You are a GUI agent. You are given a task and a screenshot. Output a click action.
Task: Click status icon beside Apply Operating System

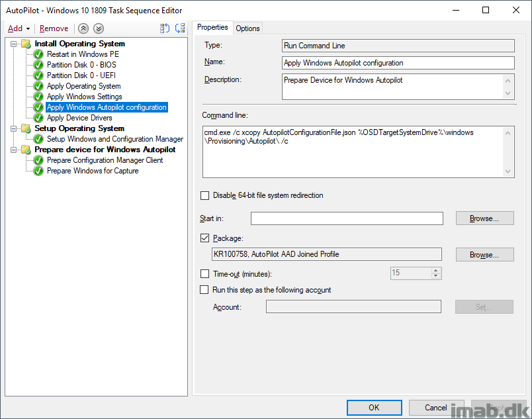point(38,86)
